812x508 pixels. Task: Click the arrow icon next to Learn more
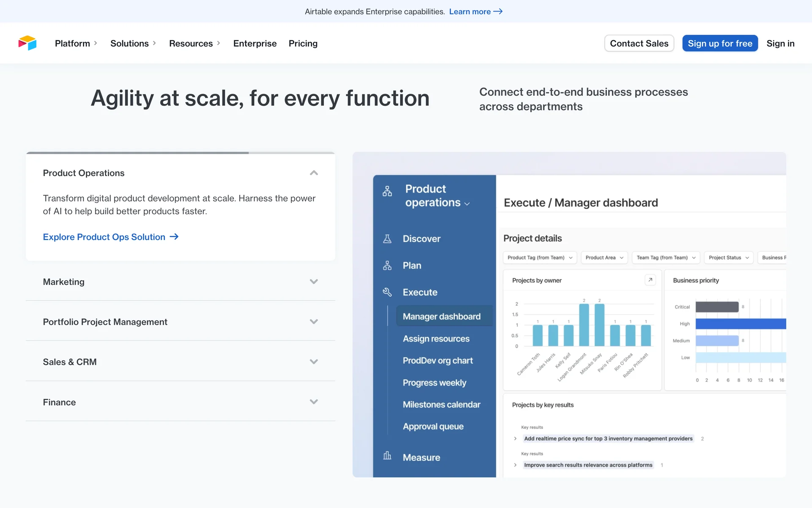498,11
